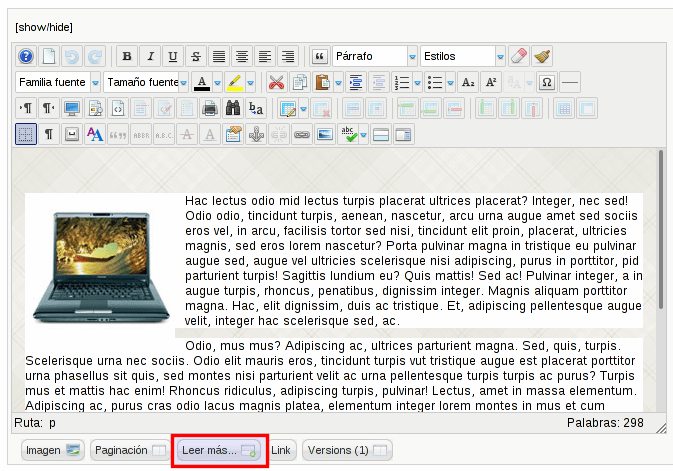Toggle Strikethrough formatting

click(x=196, y=56)
